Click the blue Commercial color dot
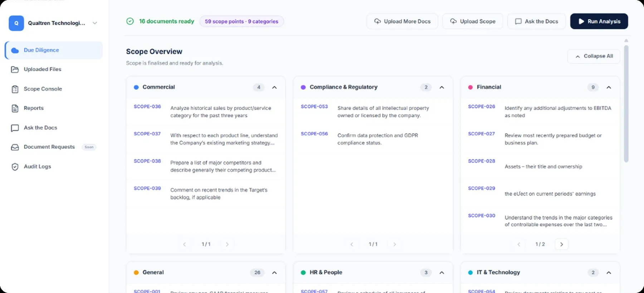The image size is (644, 293). [x=136, y=87]
